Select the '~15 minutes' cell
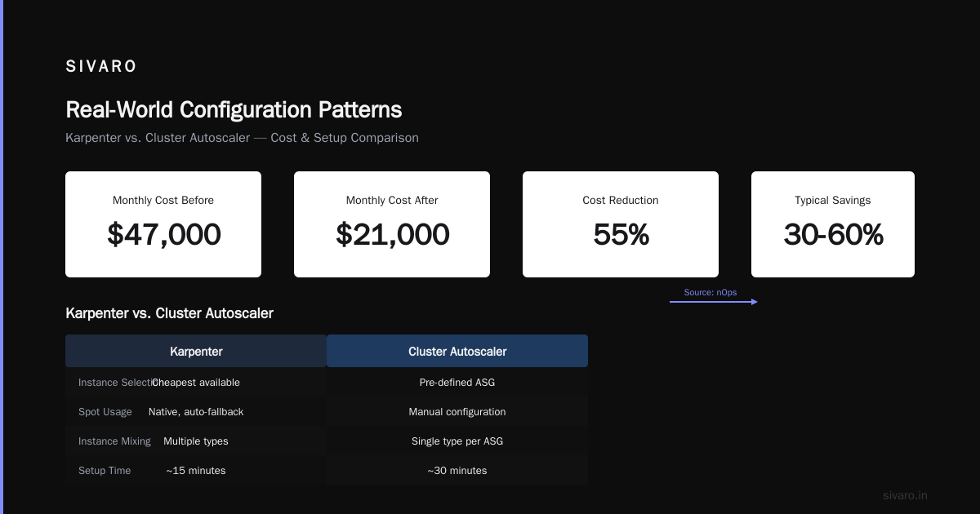The width and height of the screenshot is (980, 514). pos(196,471)
